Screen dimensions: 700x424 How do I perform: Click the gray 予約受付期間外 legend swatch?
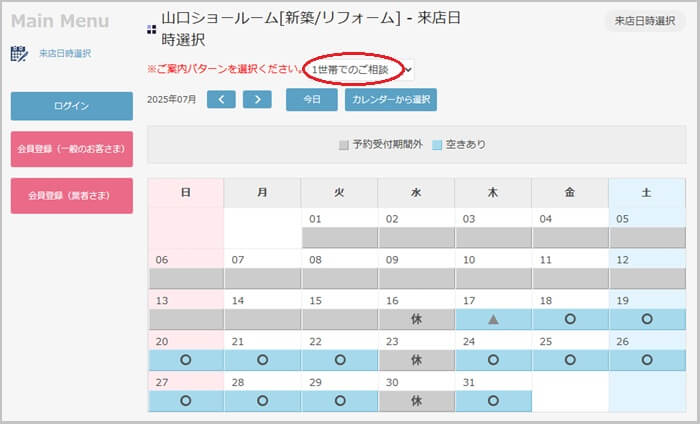(x=344, y=145)
